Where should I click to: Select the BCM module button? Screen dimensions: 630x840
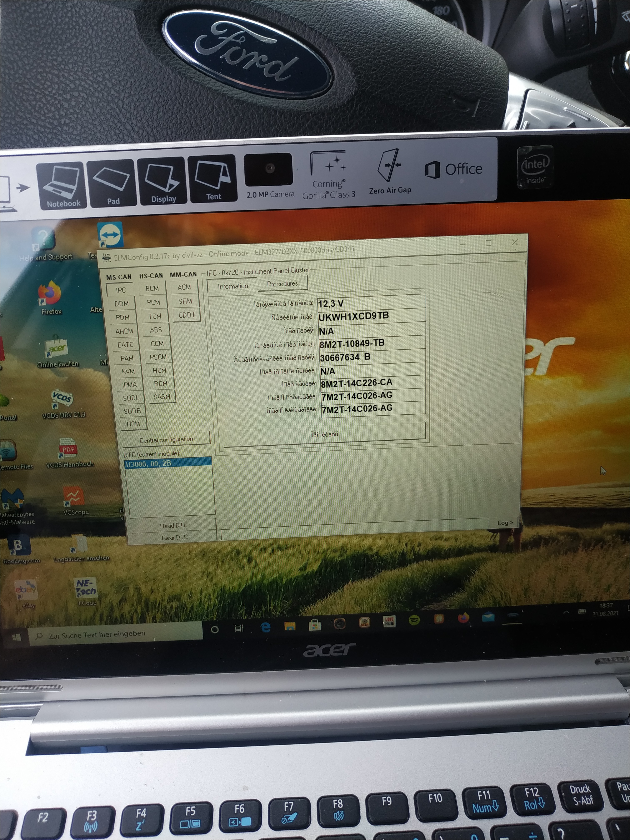[x=152, y=289]
